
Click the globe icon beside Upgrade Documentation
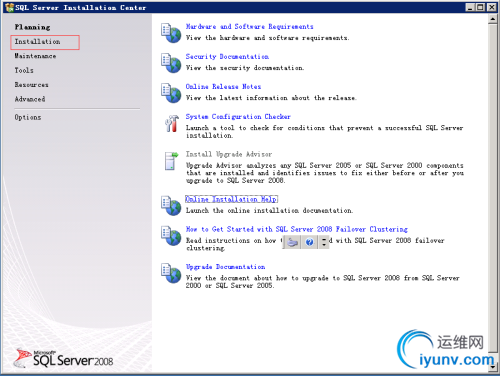coord(171,273)
